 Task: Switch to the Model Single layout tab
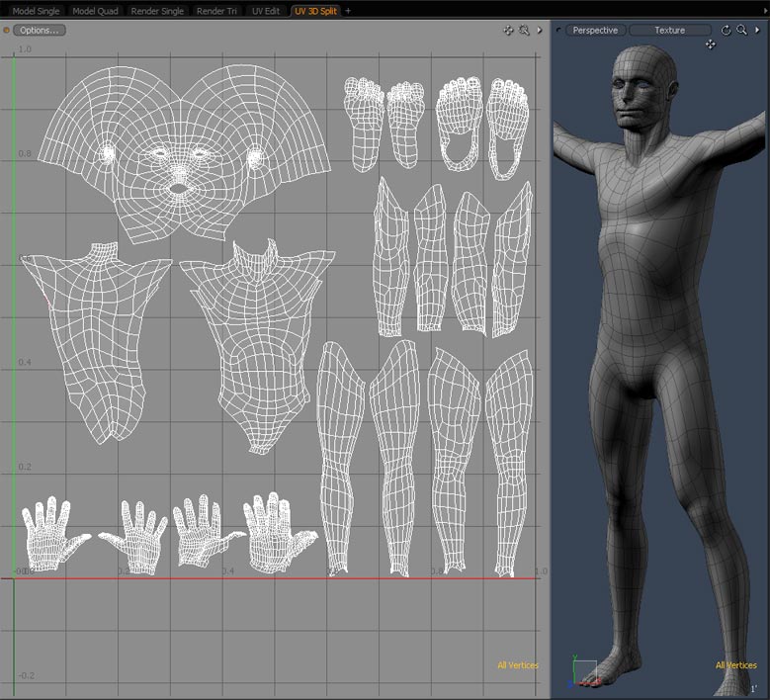36,11
